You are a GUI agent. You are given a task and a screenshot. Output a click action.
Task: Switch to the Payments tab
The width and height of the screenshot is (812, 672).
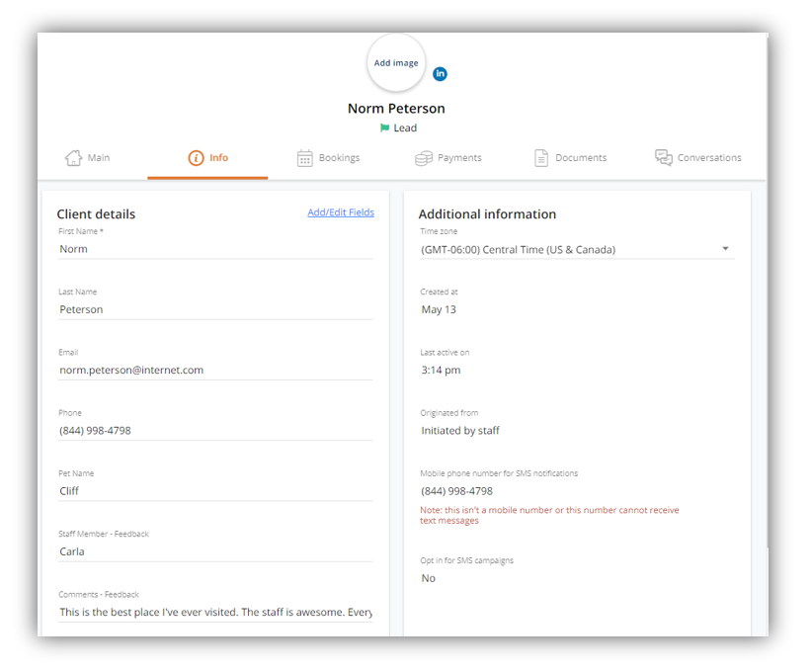[448, 158]
